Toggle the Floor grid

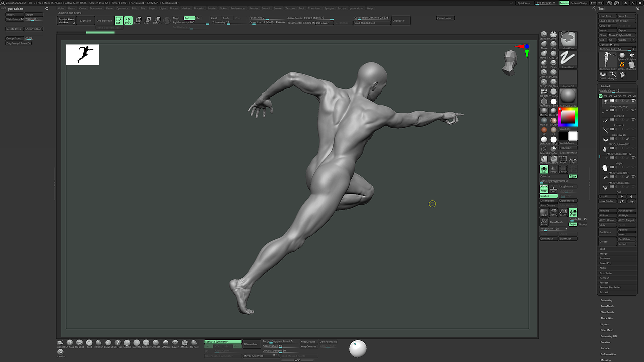click(x=553, y=189)
